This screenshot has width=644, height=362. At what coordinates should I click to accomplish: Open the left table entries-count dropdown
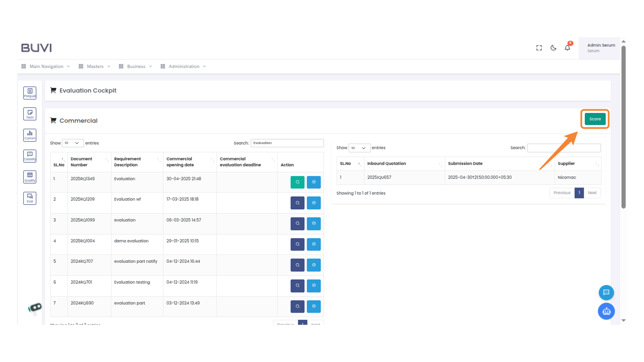coord(72,143)
